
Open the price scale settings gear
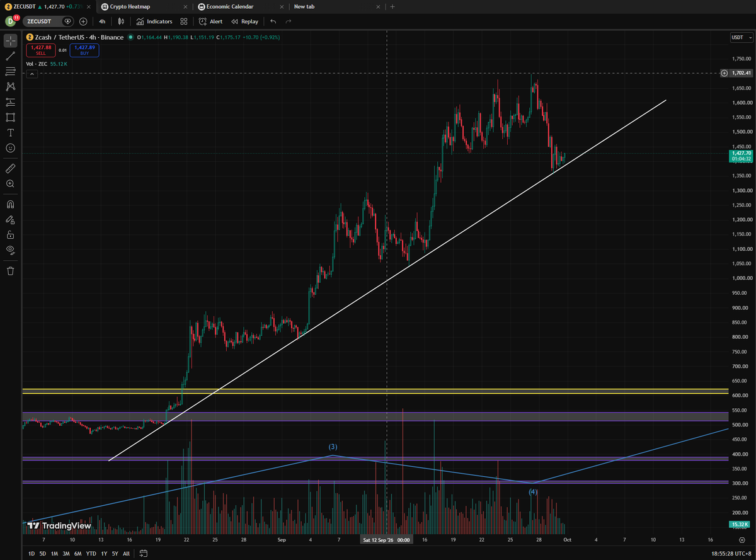click(x=742, y=540)
